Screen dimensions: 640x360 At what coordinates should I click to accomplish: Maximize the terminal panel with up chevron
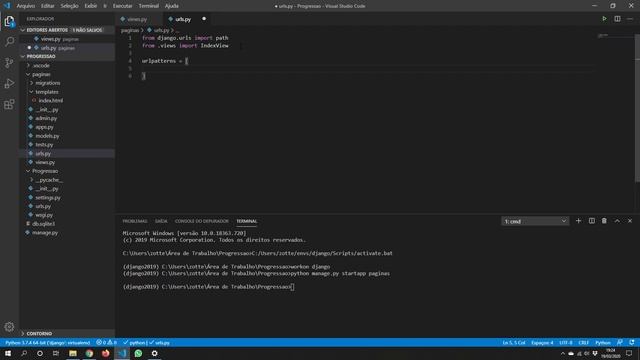tap(617, 221)
